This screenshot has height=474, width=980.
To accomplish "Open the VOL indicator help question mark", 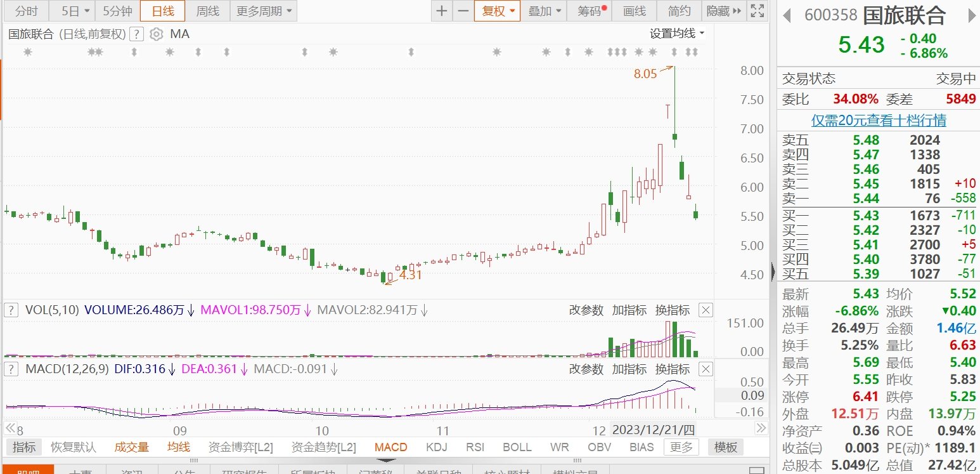I will point(11,310).
